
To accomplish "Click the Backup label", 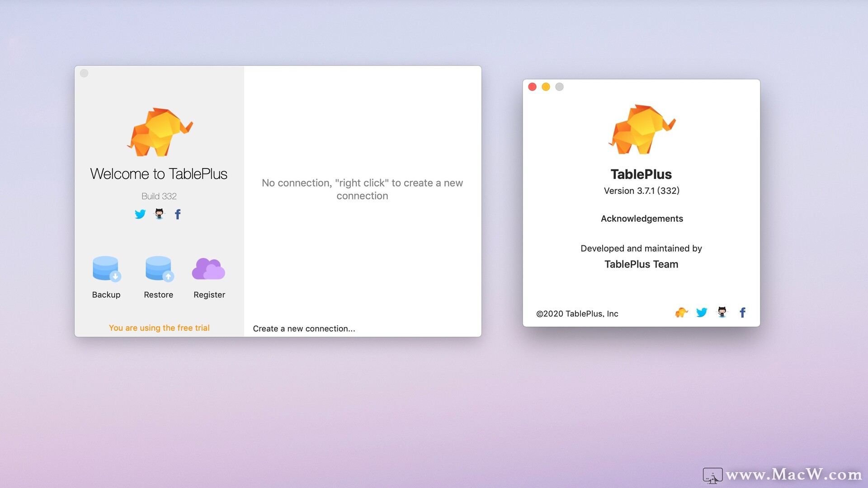I will [x=106, y=295].
